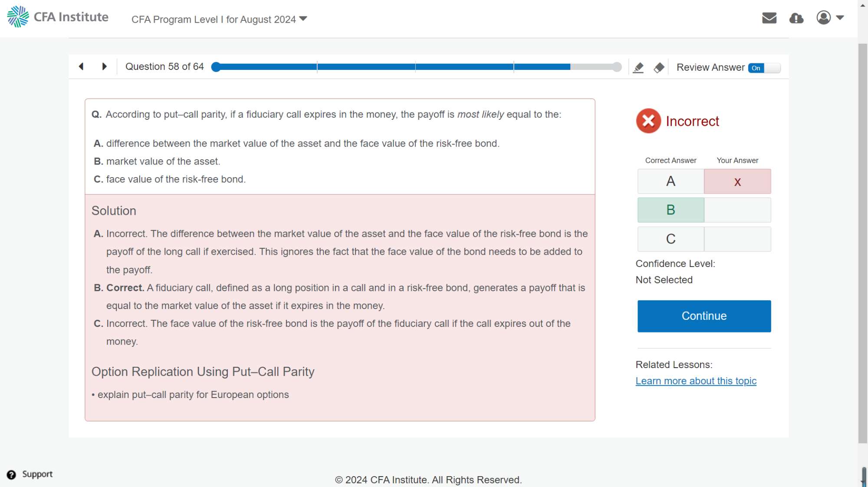
Task: Expand CFA Program Level I dropdown
Action: [x=219, y=19]
